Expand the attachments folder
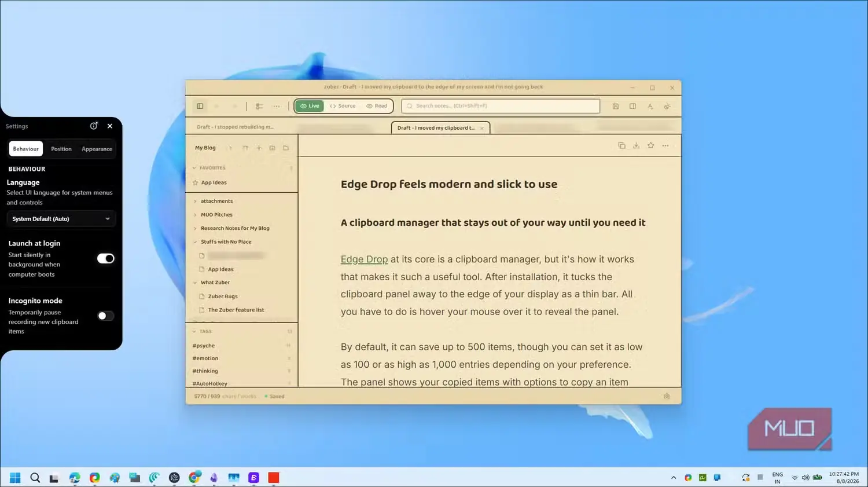The height and width of the screenshot is (487, 868). click(195, 201)
